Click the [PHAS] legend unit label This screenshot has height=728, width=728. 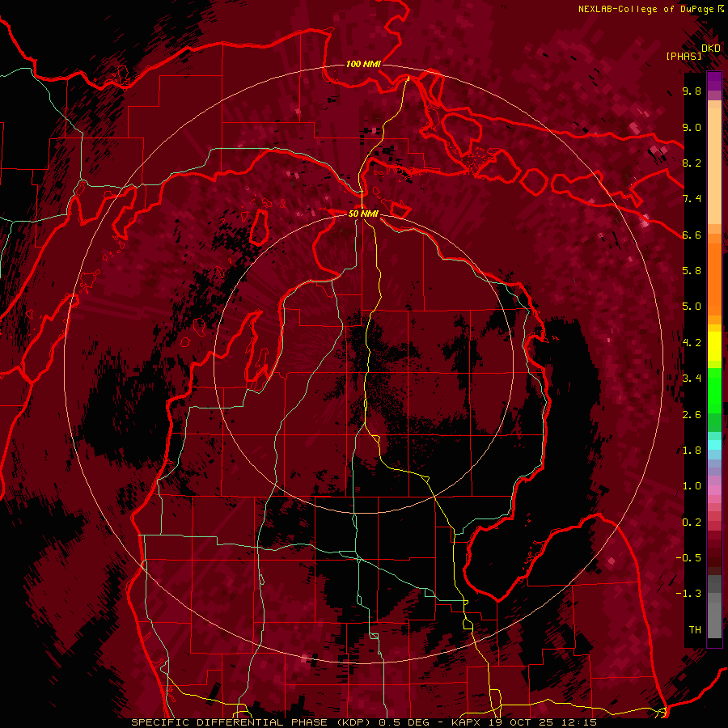pyautogui.click(x=684, y=56)
